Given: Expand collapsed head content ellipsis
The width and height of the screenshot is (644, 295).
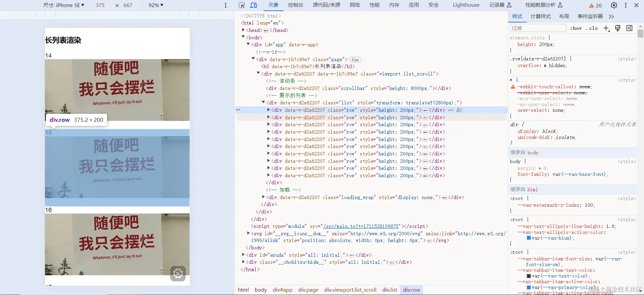Looking at the screenshot, I should 266,30.
